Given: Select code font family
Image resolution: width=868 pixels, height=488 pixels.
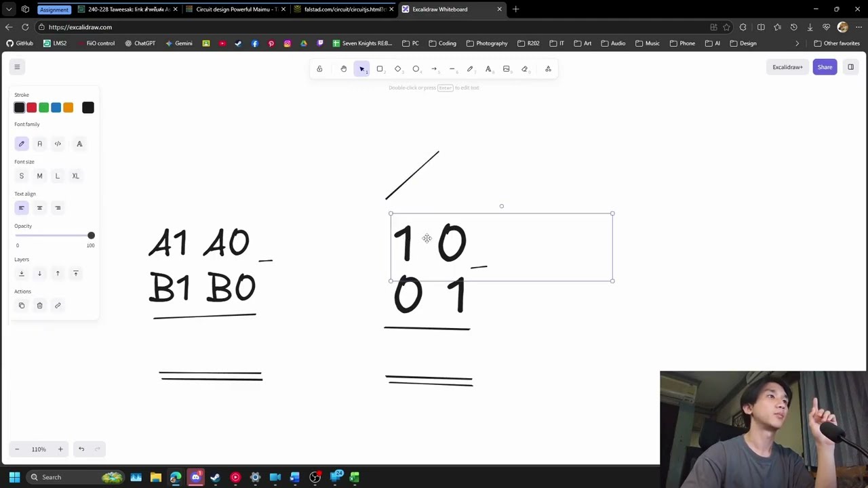Looking at the screenshot, I should click(x=58, y=144).
